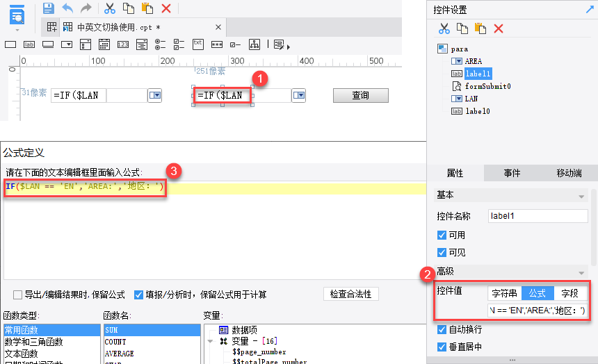Select the tree view widget tool

click(254, 44)
